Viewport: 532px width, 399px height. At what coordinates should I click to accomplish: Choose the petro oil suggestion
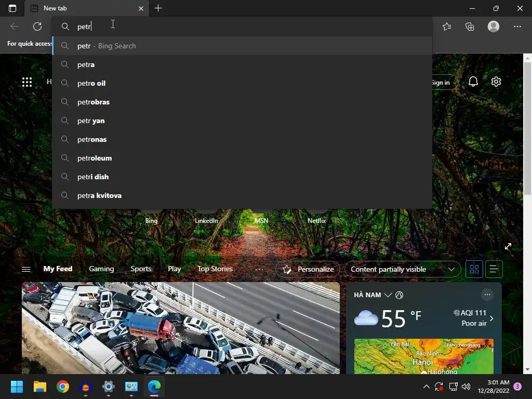click(242, 83)
